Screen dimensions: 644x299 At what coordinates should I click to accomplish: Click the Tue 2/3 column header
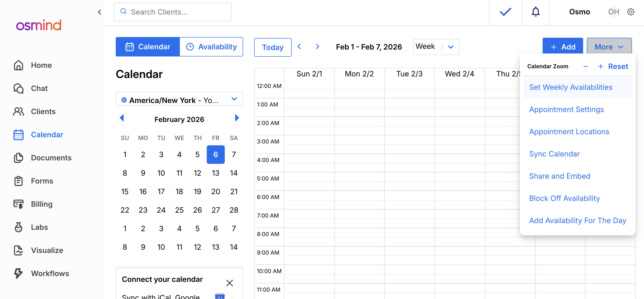[x=409, y=74]
